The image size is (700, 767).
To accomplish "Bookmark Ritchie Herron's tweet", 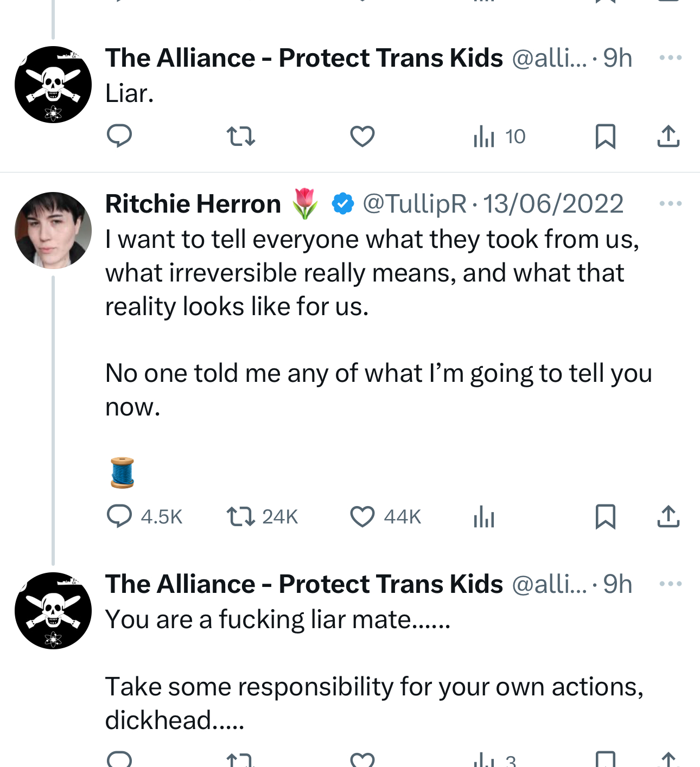I will [x=605, y=516].
